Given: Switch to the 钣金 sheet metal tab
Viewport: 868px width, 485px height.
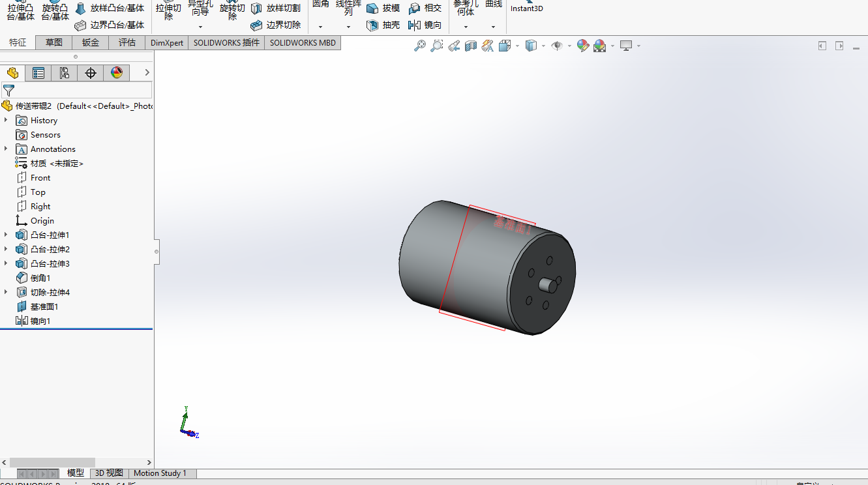Looking at the screenshot, I should [91, 42].
